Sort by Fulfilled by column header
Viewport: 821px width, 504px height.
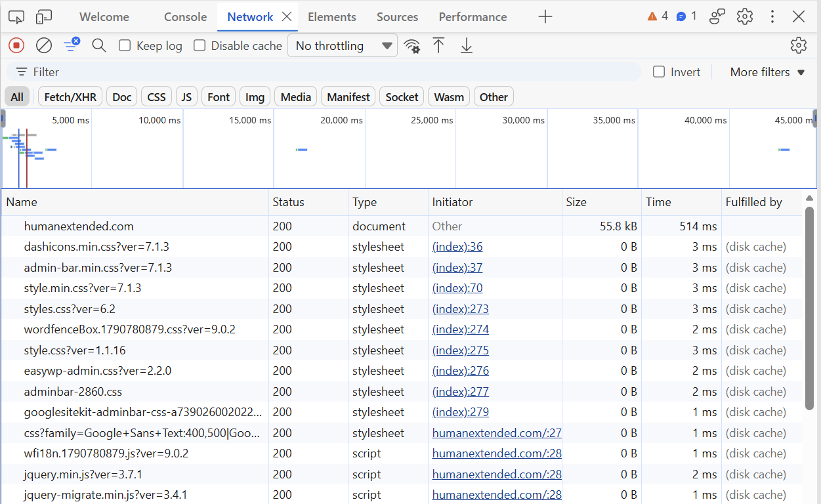pos(761,202)
